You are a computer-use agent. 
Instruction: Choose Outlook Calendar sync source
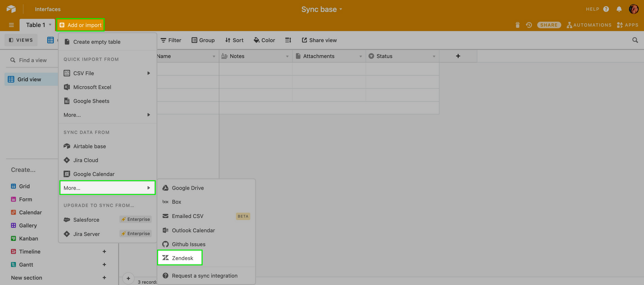pos(206,230)
